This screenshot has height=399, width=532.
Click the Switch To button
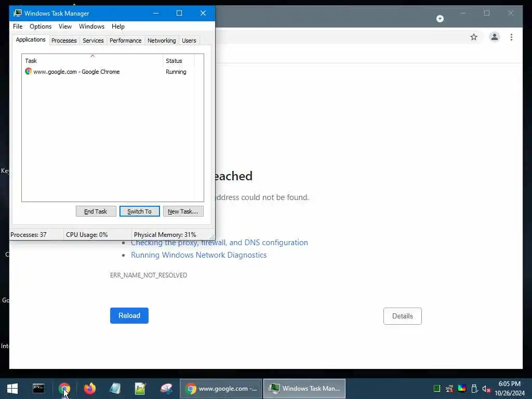(x=139, y=211)
